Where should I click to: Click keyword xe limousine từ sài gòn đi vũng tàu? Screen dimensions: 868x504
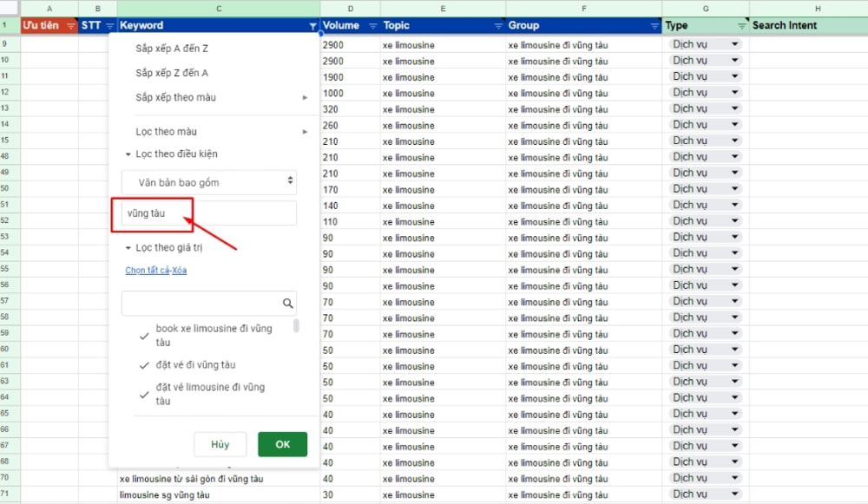coord(192,479)
